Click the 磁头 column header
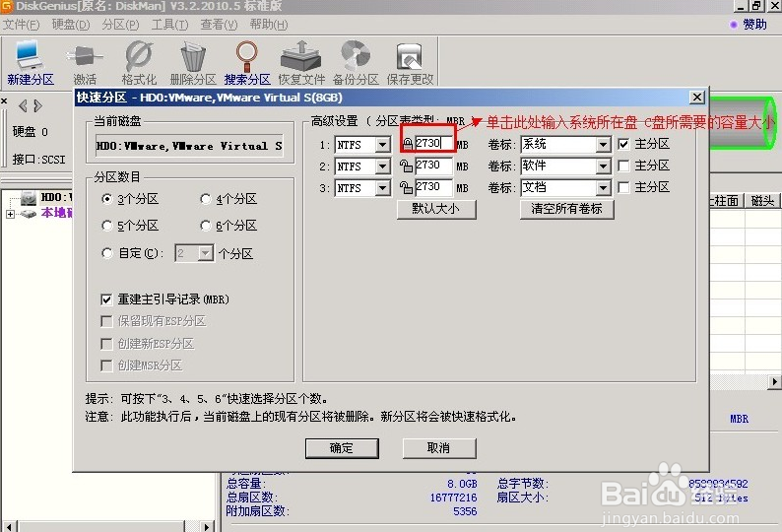782x532 pixels. pyautogui.click(x=762, y=201)
